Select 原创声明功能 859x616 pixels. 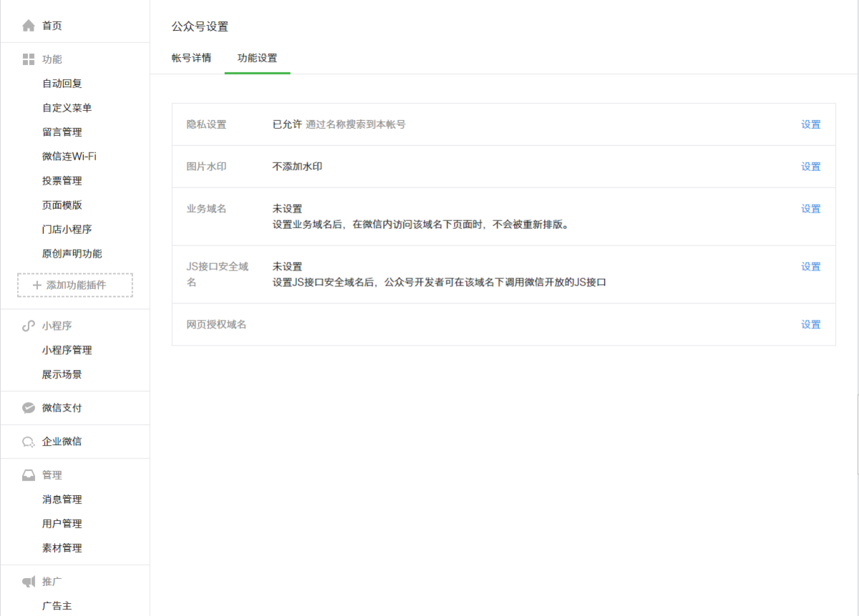click(72, 254)
